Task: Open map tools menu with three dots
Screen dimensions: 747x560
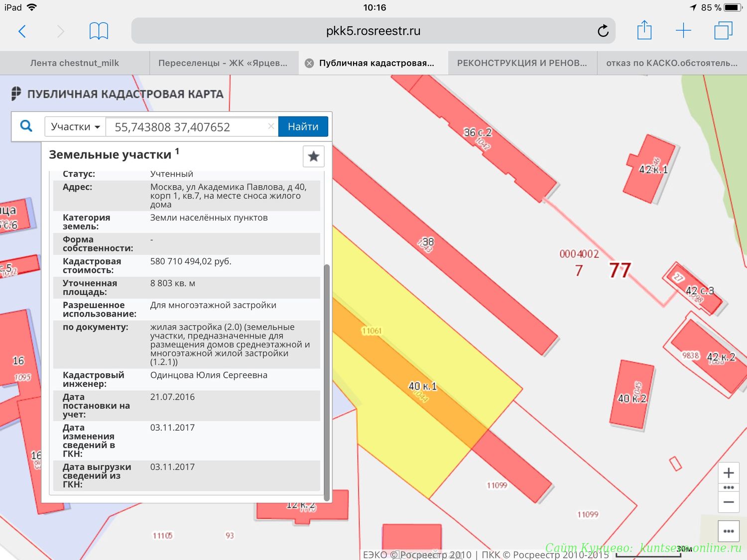Action: pyautogui.click(x=728, y=531)
